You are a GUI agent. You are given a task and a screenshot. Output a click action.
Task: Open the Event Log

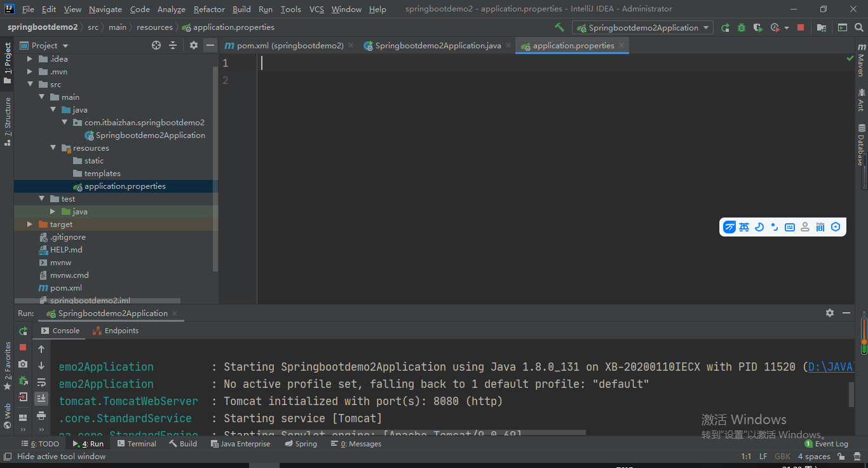pyautogui.click(x=827, y=444)
